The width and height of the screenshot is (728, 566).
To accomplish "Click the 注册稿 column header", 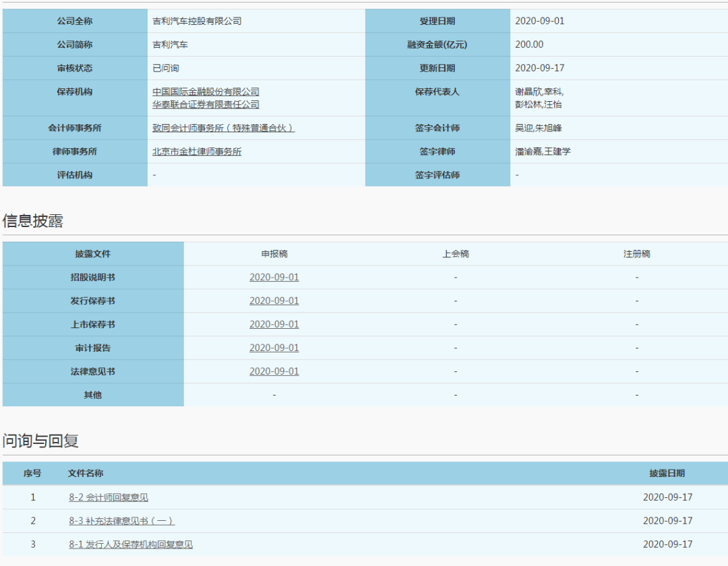I will pyautogui.click(x=636, y=254).
